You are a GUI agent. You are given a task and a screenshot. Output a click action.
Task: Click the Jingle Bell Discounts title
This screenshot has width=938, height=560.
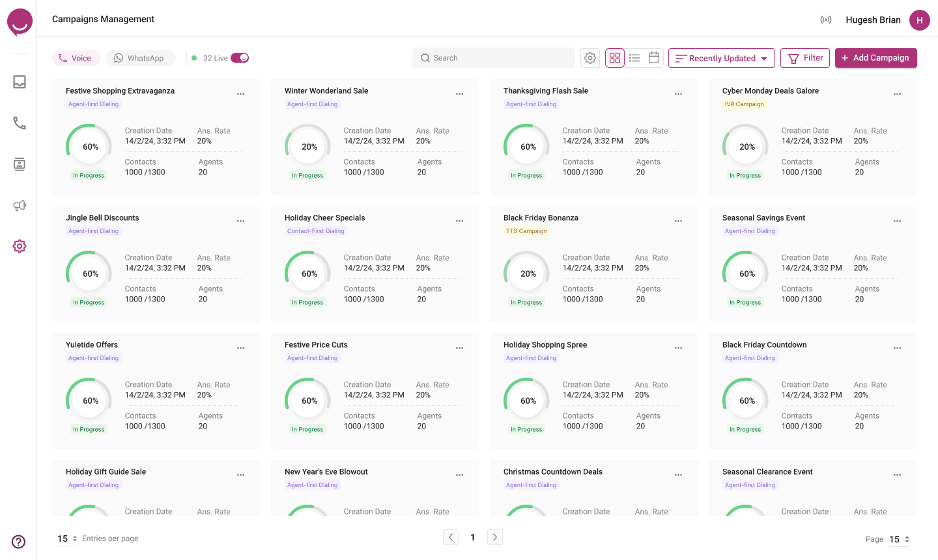click(102, 218)
